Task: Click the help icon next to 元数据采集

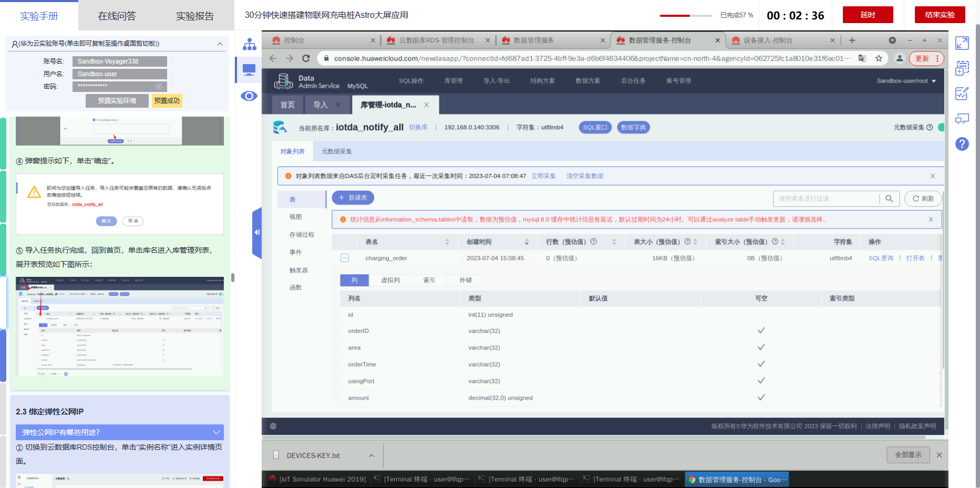Action: click(930, 127)
